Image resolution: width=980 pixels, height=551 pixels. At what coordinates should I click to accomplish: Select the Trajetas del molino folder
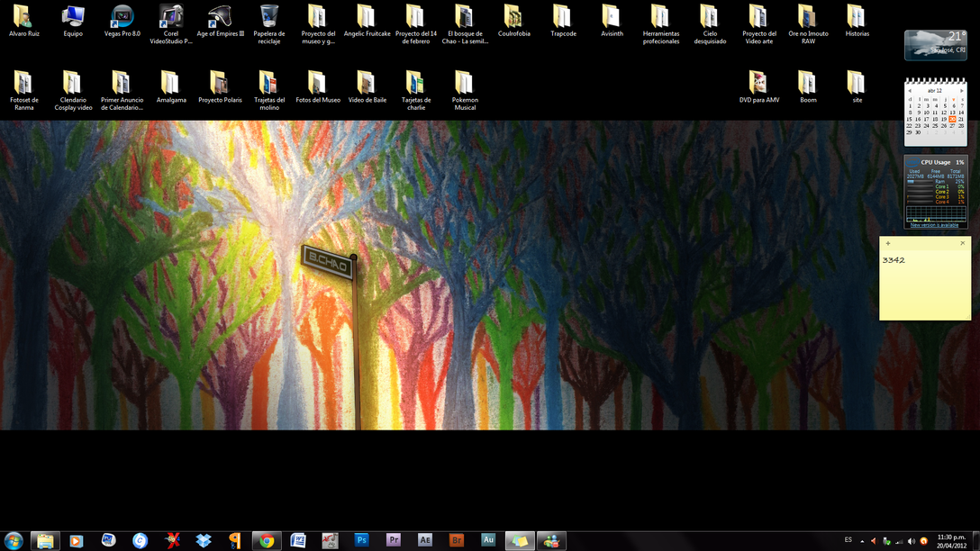coord(269,91)
